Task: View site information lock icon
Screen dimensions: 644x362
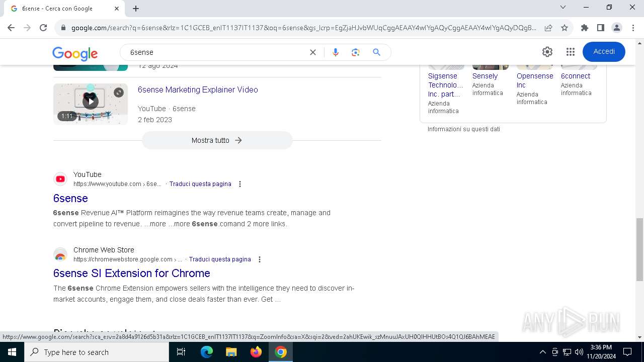Action: pyautogui.click(x=63, y=28)
